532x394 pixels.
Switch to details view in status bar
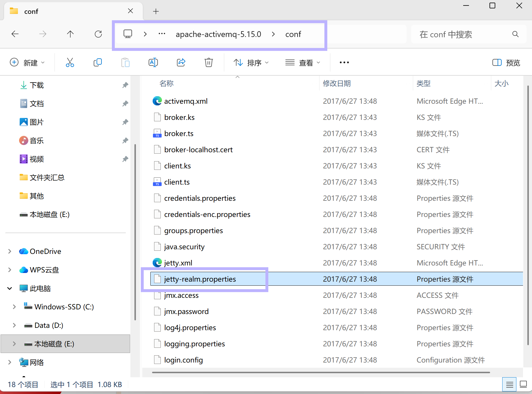coord(509,384)
